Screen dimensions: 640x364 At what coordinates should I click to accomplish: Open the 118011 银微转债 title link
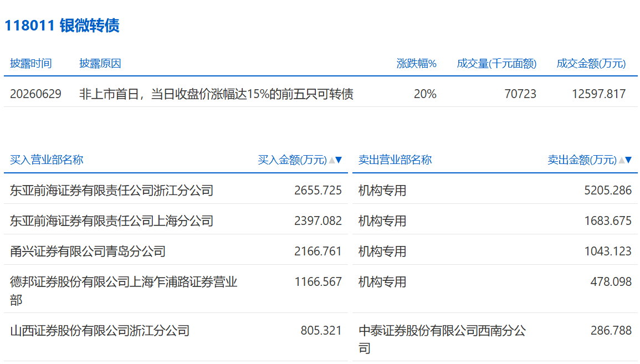coord(62,25)
